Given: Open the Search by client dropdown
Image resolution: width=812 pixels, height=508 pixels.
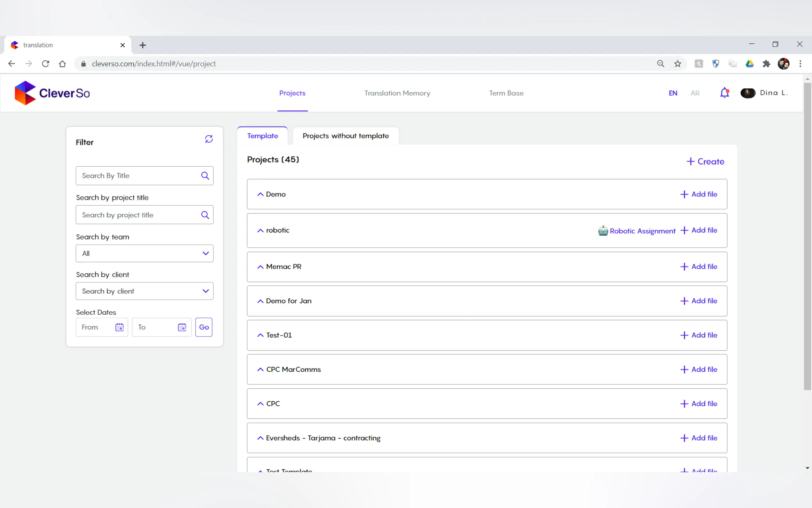Looking at the screenshot, I should point(144,291).
